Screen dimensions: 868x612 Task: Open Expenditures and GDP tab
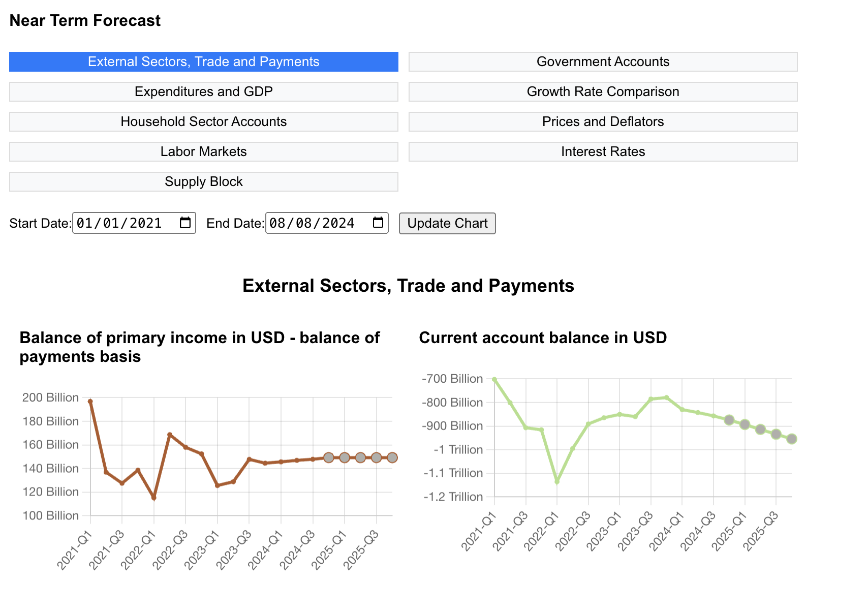coord(204,91)
